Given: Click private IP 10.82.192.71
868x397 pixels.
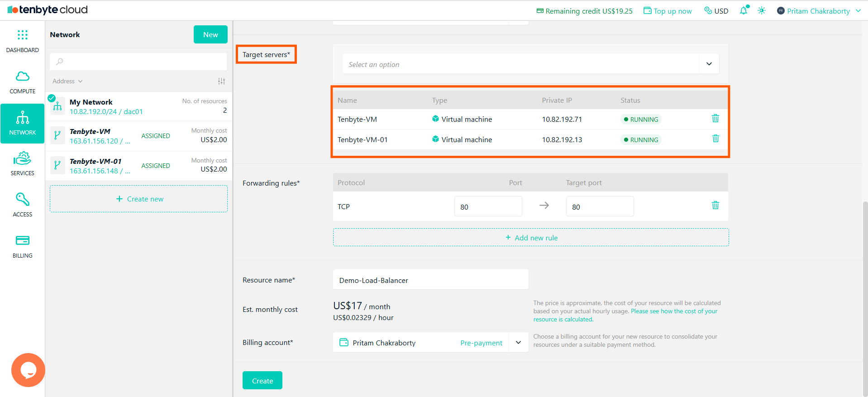Looking at the screenshot, I should coord(562,119).
